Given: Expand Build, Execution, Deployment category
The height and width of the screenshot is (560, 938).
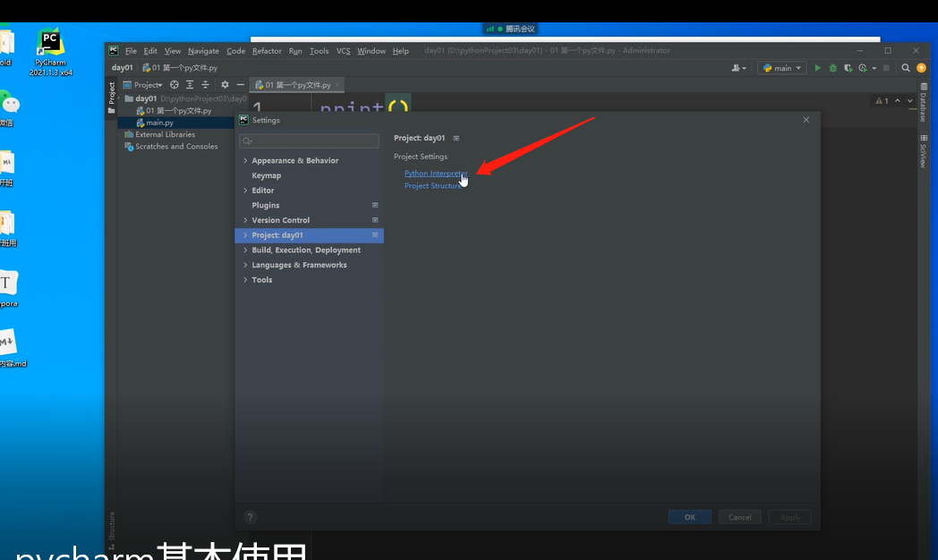Looking at the screenshot, I should pos(245,250).
